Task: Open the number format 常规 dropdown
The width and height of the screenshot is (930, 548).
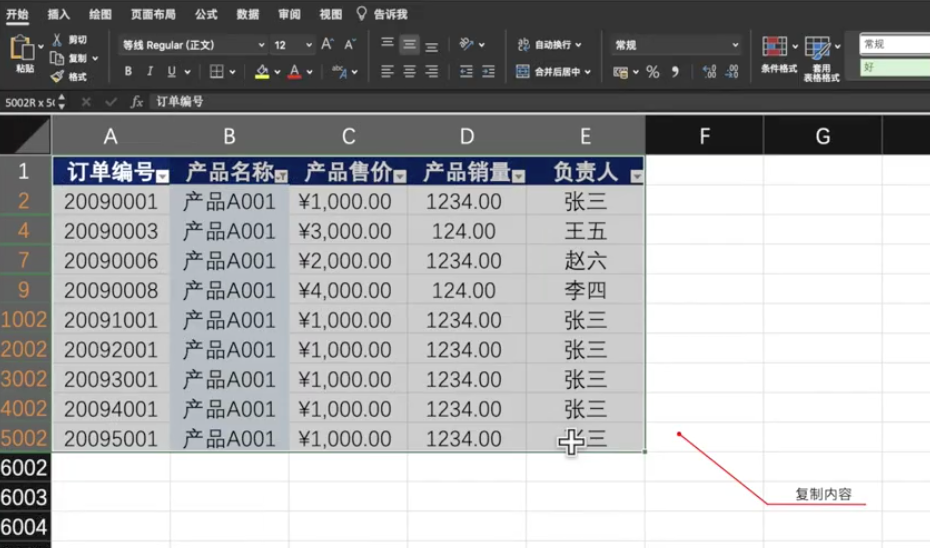Action: click(735, 45)
